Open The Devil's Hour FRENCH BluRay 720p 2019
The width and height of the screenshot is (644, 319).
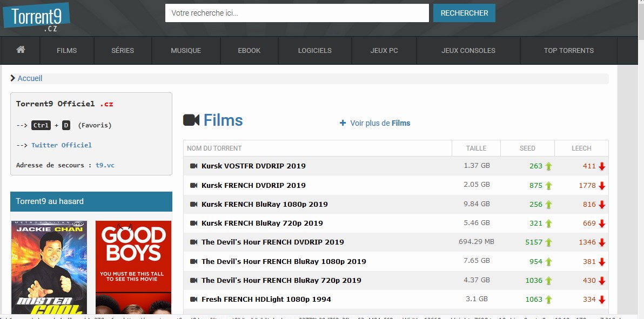(281, 280)
